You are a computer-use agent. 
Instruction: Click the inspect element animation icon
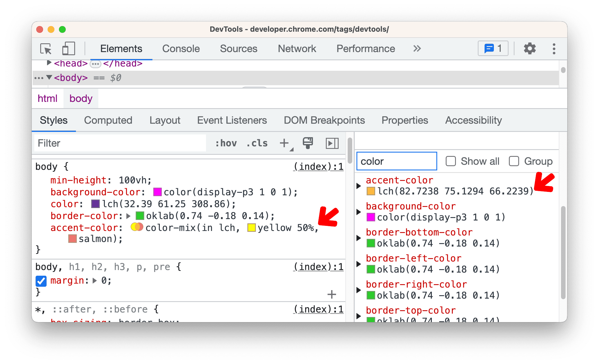tap(333, 142)
